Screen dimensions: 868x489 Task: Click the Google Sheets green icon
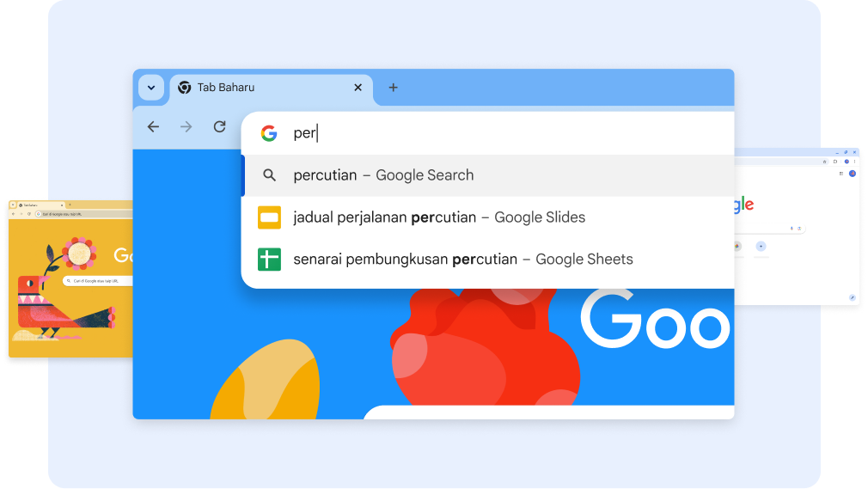(269, 259)
